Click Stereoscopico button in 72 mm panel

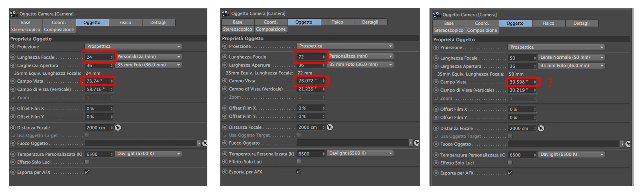point(238,29)
